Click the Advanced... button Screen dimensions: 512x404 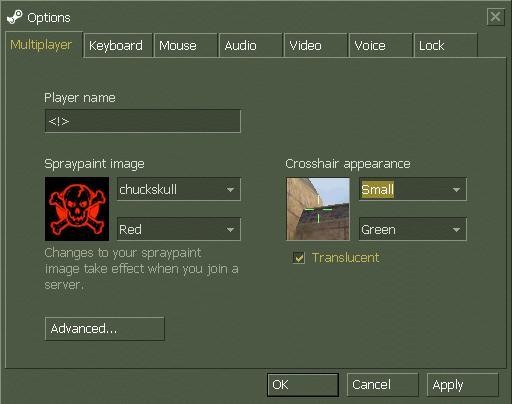pyautogui.click(x=105, y=329)
